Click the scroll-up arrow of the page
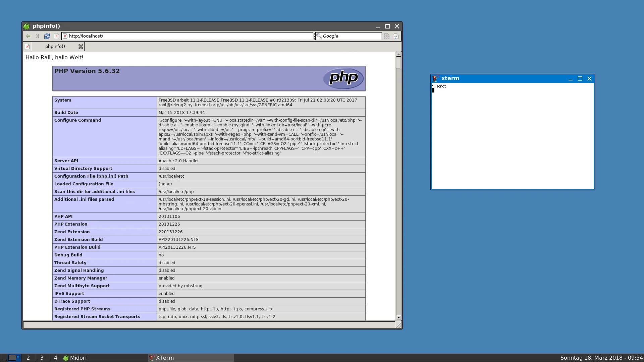The height and width of the screenshot is (362, 644). click(x=398, y=54)
